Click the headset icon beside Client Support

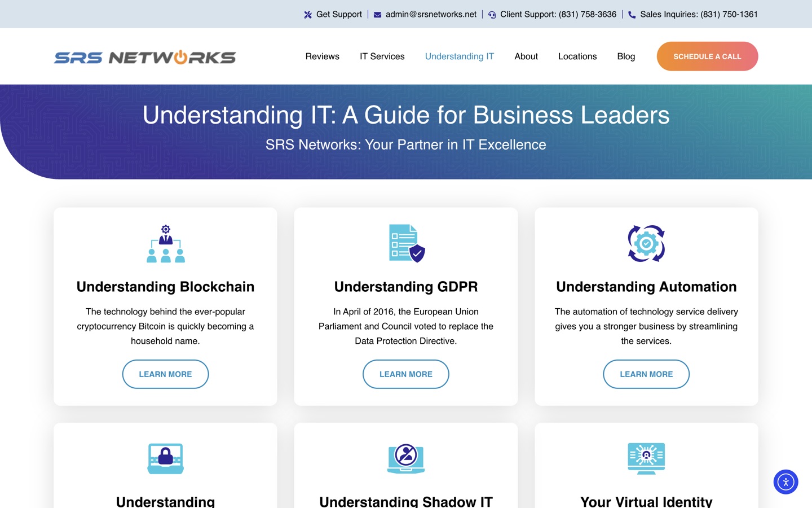[492, 15]
